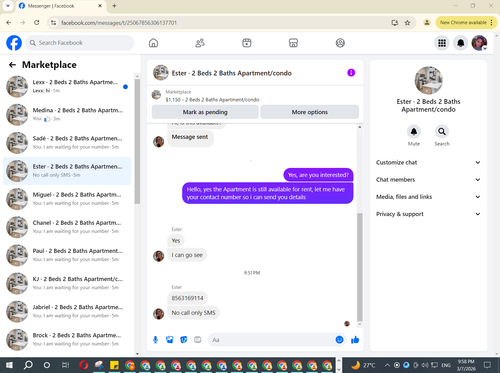Open the Chanel conversation
The height and width of the screenshot is (373, 500).
(x=67, y=227)
